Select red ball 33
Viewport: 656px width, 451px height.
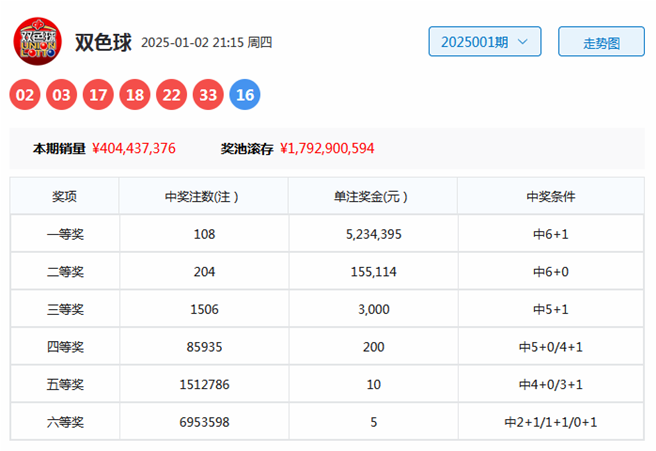[x=208, y=95]
